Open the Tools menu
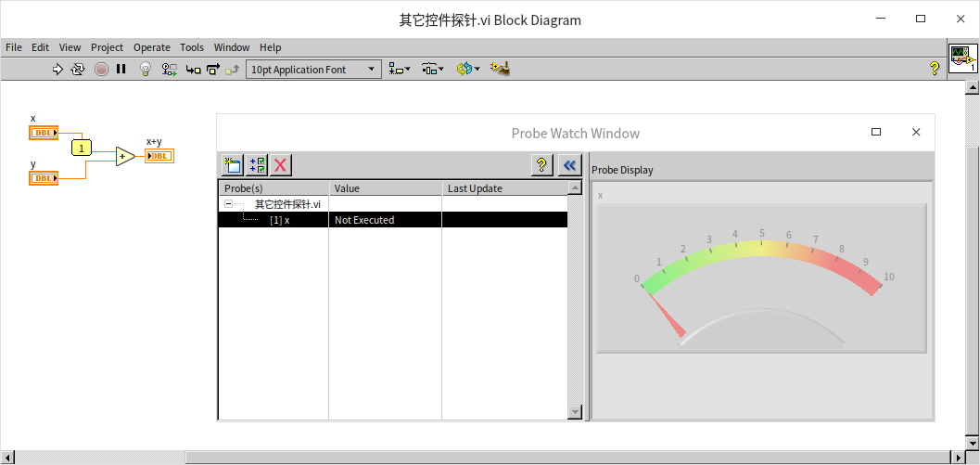This screenshot has height=465, width=980. 192,47
